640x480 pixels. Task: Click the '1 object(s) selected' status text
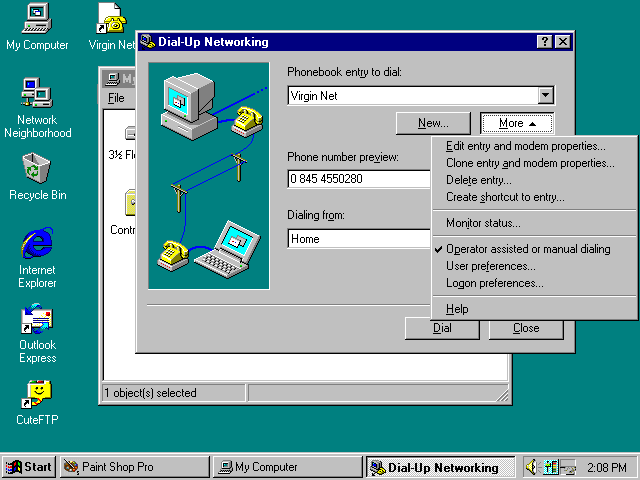[x=151, y=393]
